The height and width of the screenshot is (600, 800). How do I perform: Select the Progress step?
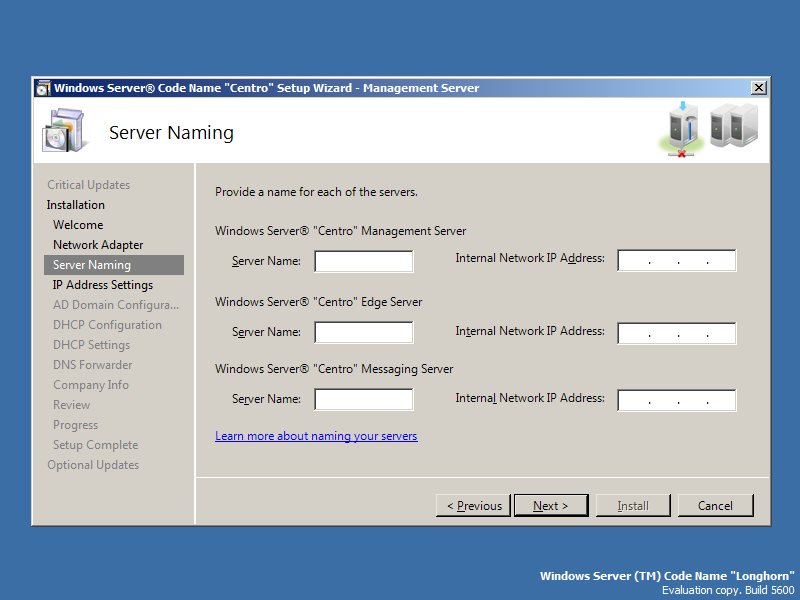pyautogui.click(x=75, y=425)
